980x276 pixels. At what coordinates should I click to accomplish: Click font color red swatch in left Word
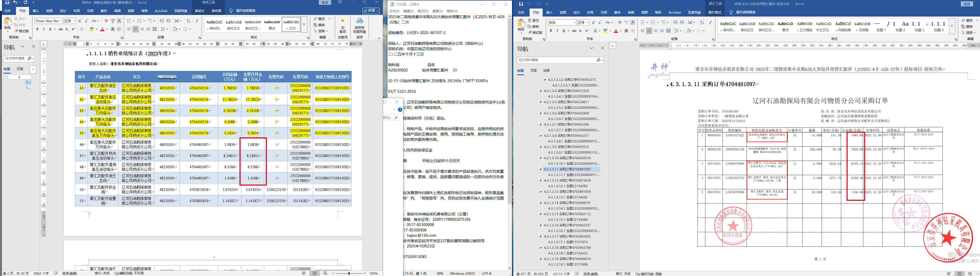(x=102, y=29)
